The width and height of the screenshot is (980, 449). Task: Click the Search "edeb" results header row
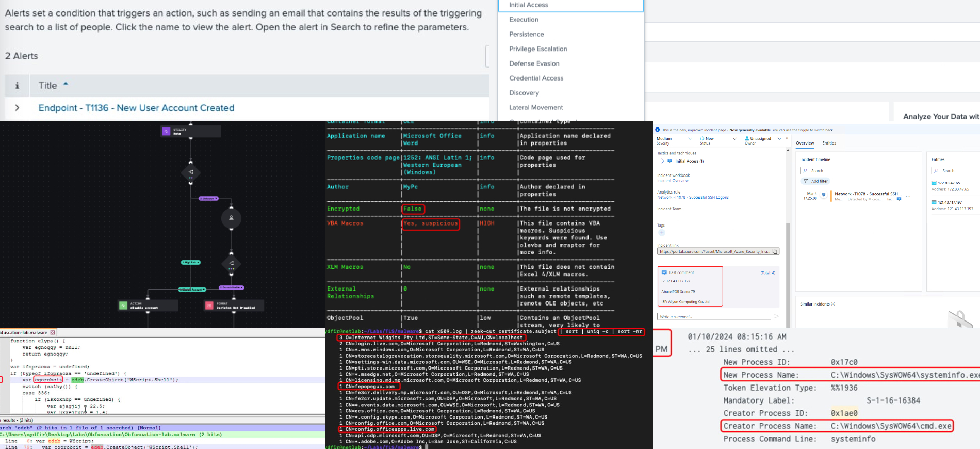[162, 428]
